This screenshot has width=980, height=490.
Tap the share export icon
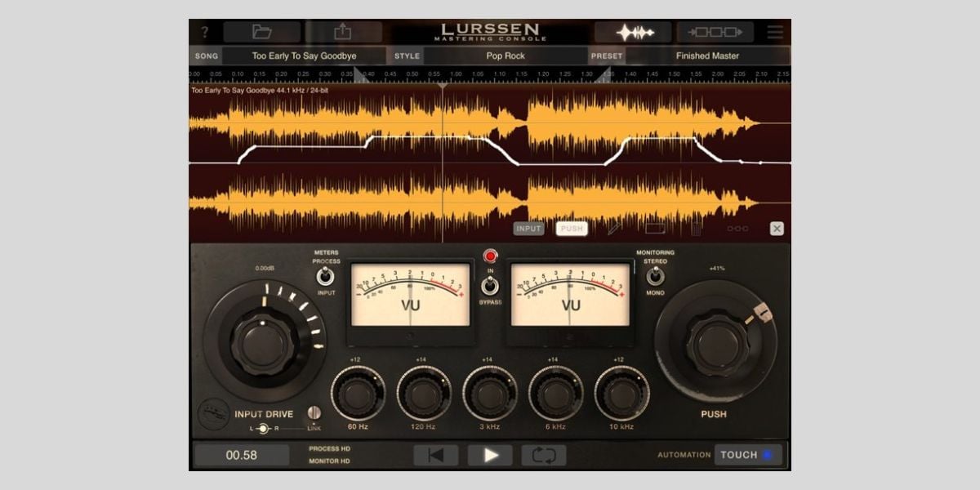point(343,32)
